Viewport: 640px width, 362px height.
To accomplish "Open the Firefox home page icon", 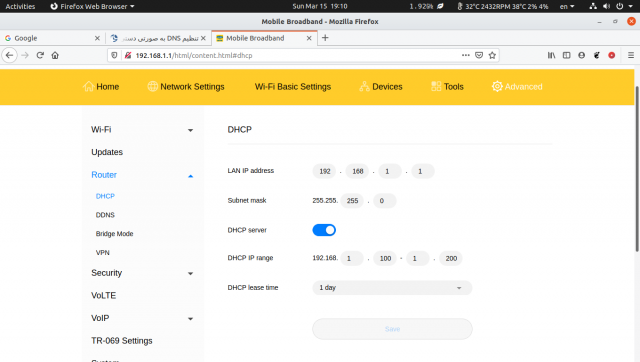I will 55,55.
